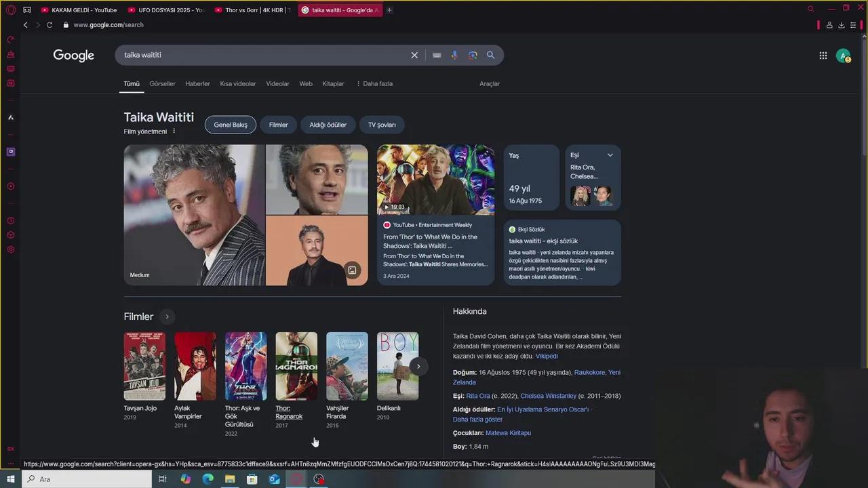
Task: Open the Thor: Ragnarok movie poster
Action: point(296,366)
